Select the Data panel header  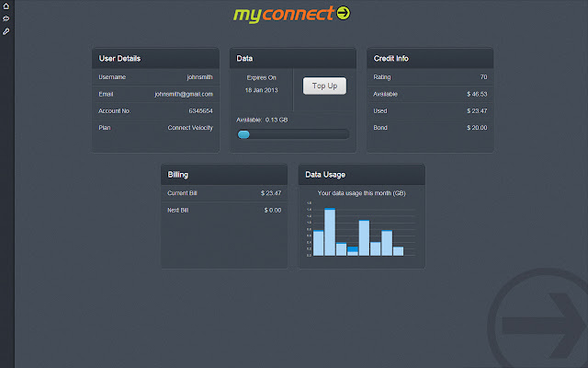[x=293, y=58]
